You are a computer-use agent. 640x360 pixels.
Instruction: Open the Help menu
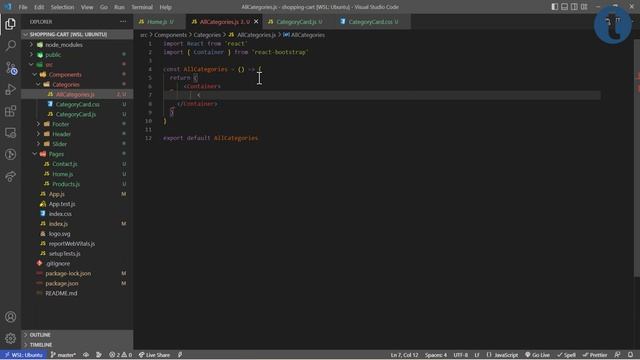(165, 7)
